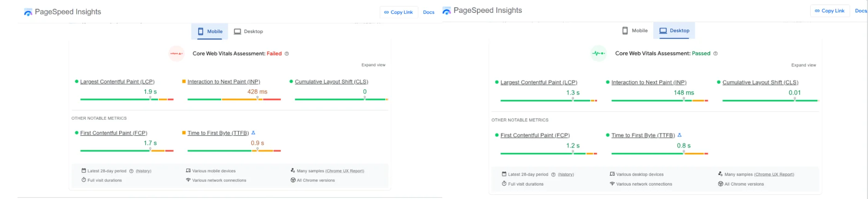Image resolution: width=868 pixels, height=199 pixels.
Task: Click All Chrome versions icon in mobile report
Action: point(293,180)
